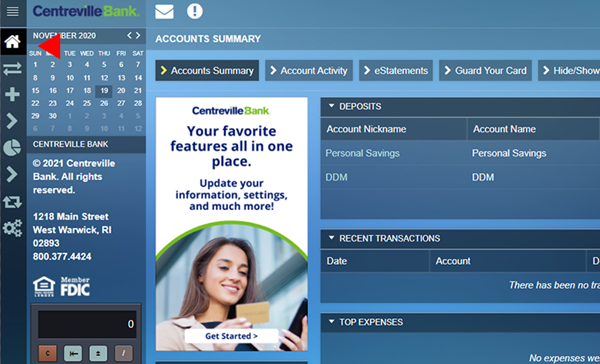The width and height of the screenshot is (600, 364).
Task: Click the calculator plus/minus button
Action: click(98, 353)
